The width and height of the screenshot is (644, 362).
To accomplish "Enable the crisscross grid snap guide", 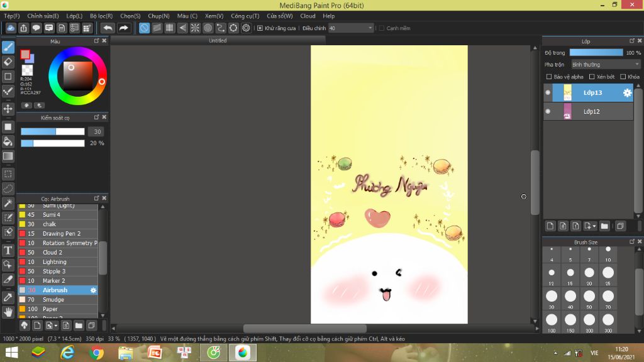I will 170,28.
